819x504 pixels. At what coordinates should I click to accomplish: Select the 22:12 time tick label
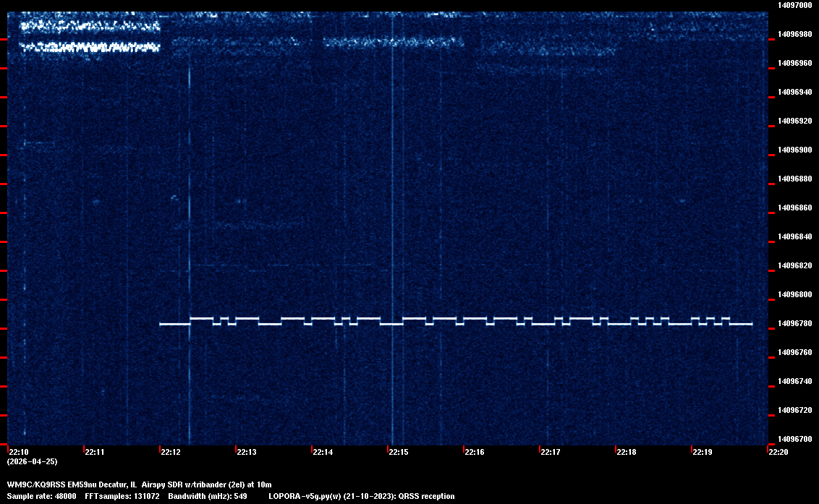pos(170,453)
